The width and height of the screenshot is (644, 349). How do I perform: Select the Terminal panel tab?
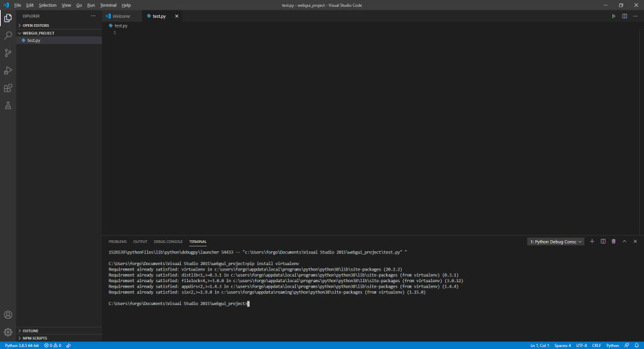tap(197, 242)
